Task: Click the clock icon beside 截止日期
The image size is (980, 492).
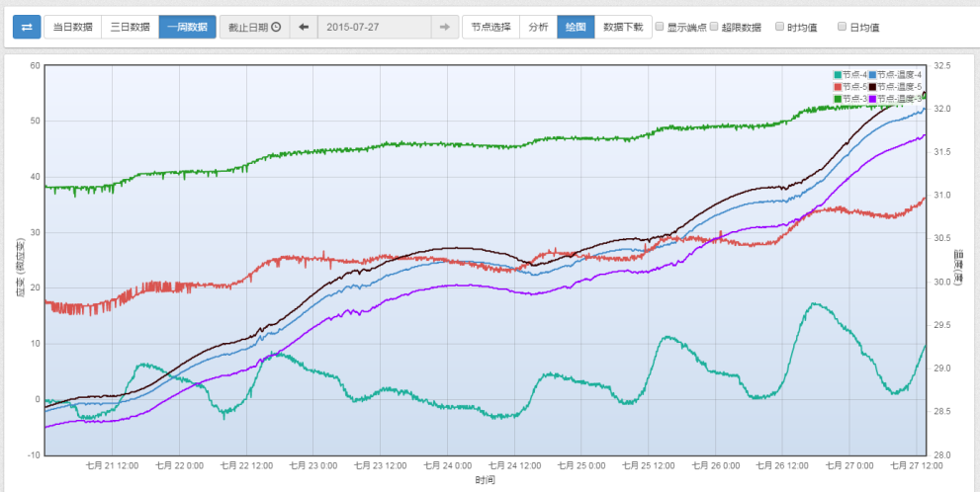Action: (276, 27)
